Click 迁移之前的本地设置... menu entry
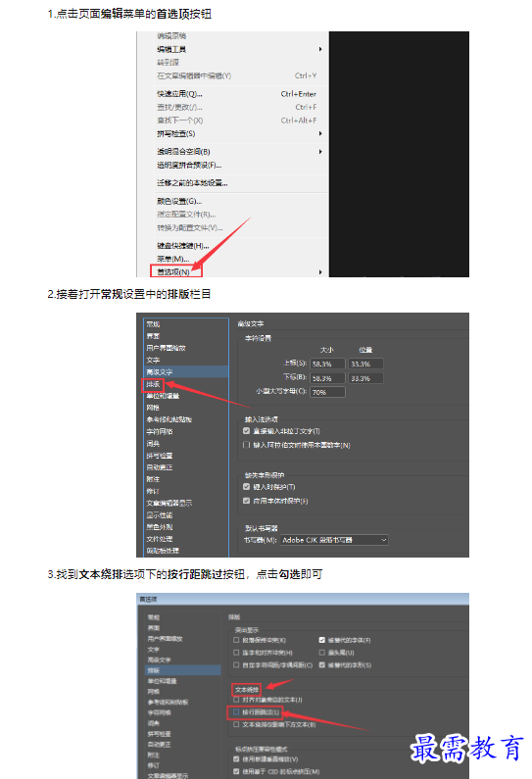The width and height of the screenshot is (532, 779). pos(192,183)
